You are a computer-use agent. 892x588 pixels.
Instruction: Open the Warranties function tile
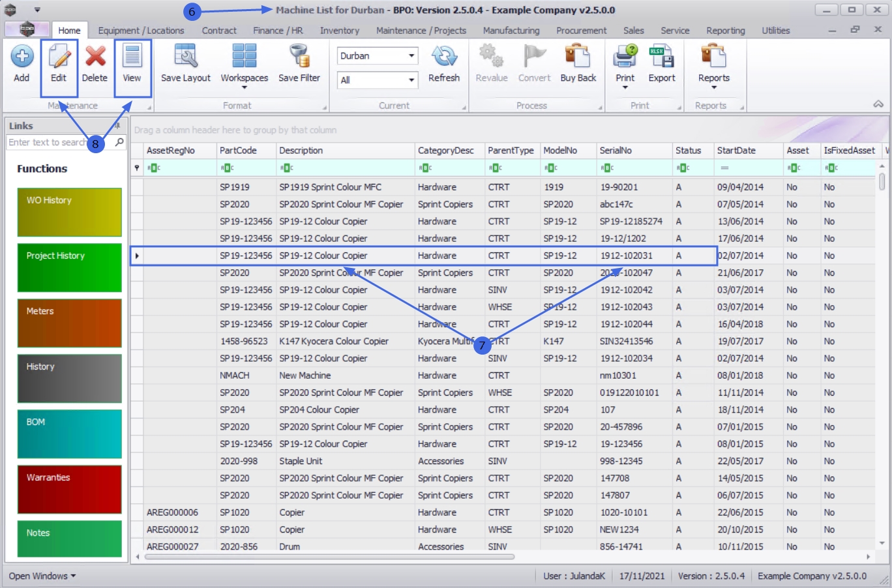pyautogui.click(x=70, y=489)
